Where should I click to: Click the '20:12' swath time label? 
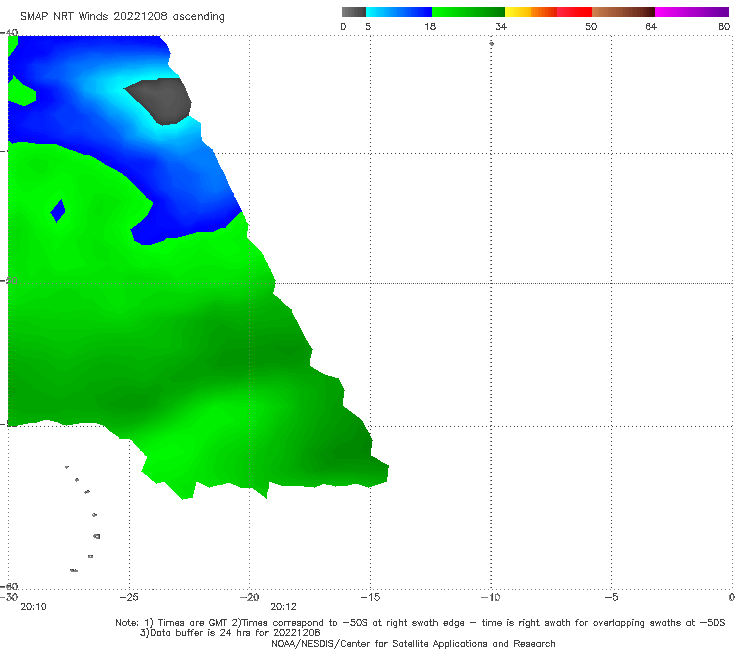pyautogui.click(x=284, y=607)
